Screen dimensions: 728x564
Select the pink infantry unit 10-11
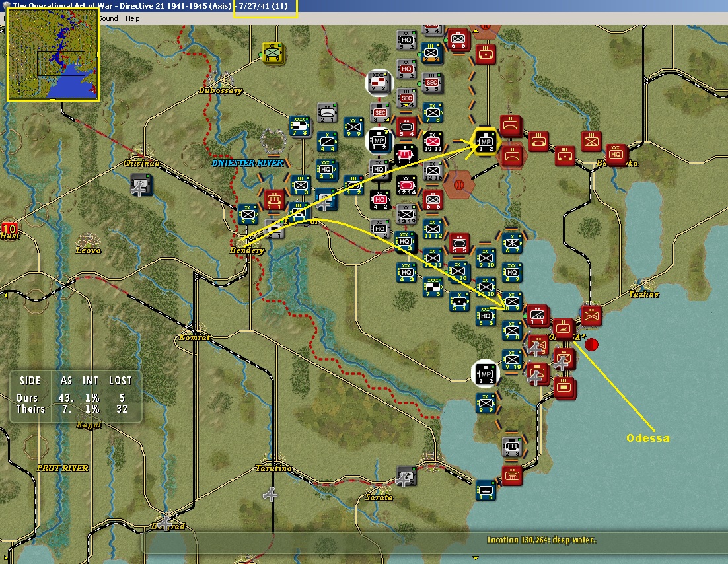pos(432,141)
